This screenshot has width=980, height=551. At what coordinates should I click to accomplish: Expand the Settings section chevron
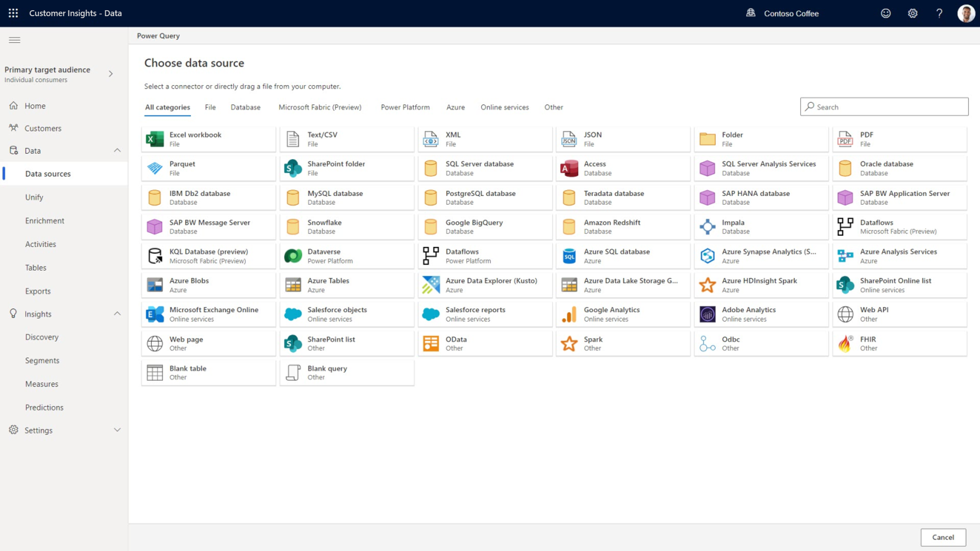pyautogui.click(x=117, y=430)
